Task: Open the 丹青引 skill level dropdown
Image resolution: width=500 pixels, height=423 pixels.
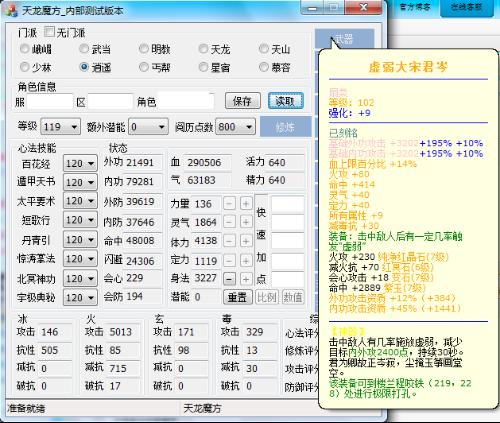Action: [x=80, y=240]
